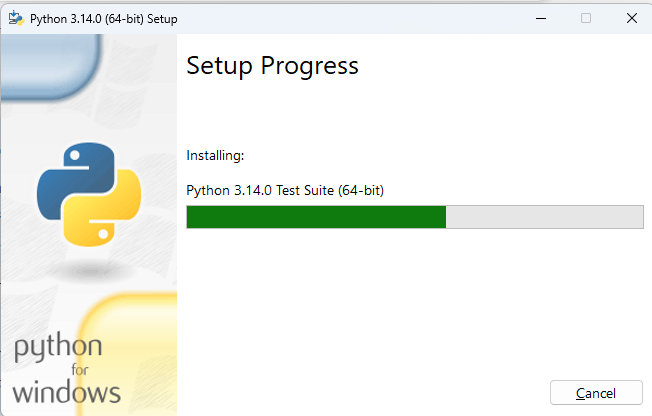Cancel the Python installation
This screenshot has width=652, height=416.
[x=596, y=392]
